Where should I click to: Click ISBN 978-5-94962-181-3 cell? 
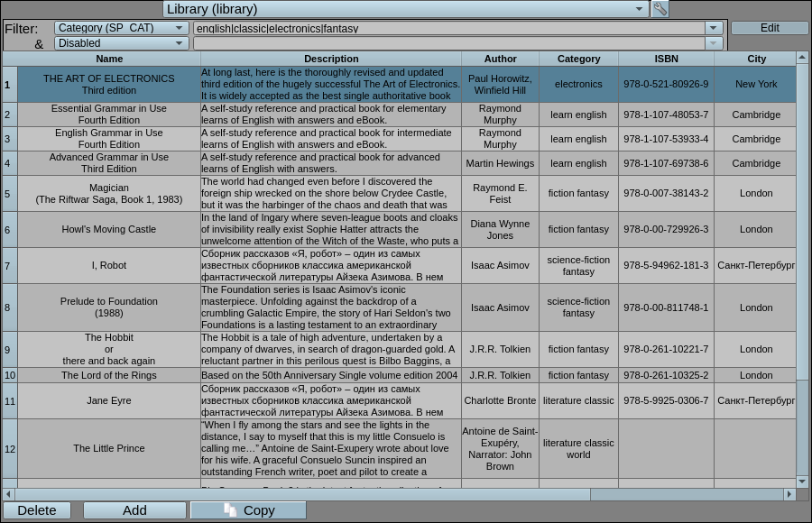666,265
